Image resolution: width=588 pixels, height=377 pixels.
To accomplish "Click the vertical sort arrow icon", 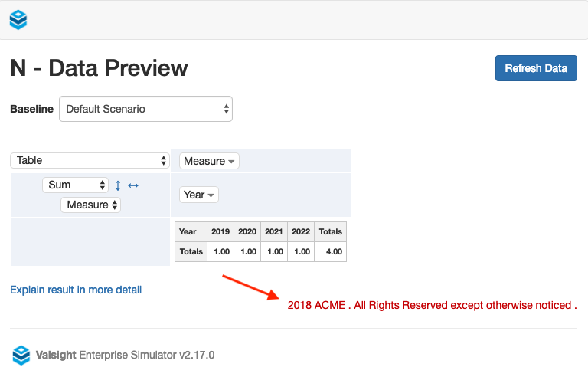I will tap(118, 185).
